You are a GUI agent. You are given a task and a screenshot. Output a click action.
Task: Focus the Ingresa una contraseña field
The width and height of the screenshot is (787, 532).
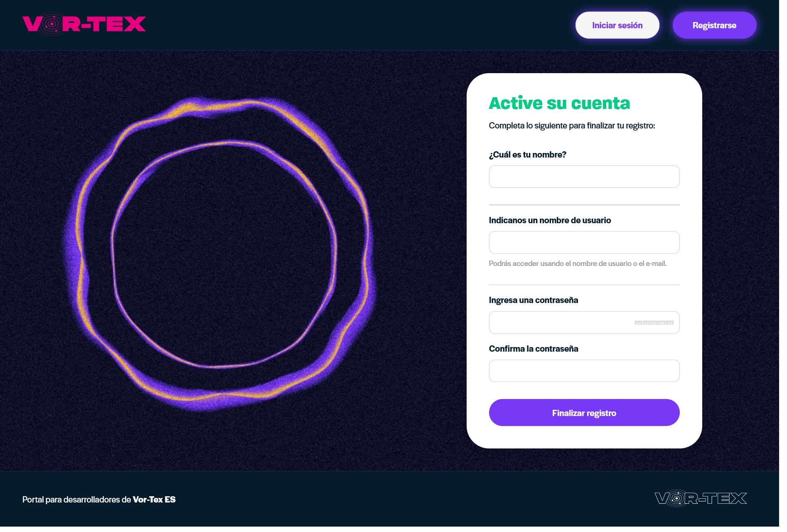click(584, 323)
